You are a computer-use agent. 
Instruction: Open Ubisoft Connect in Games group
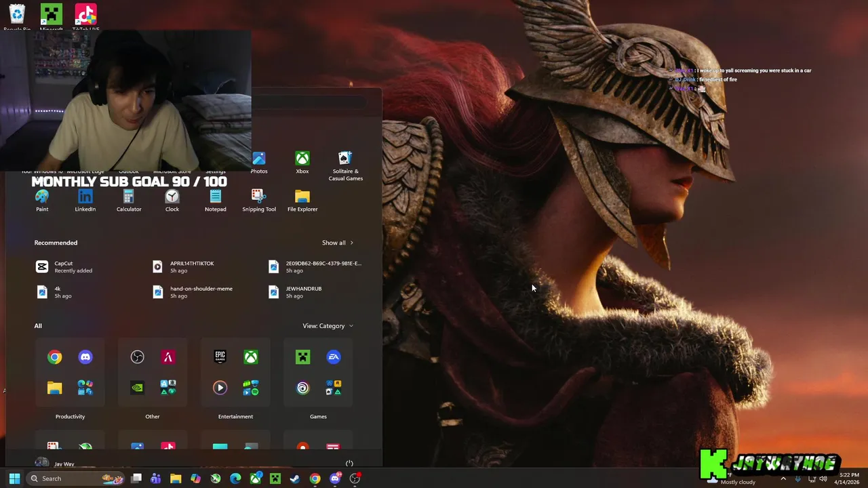tap(303, 388)
